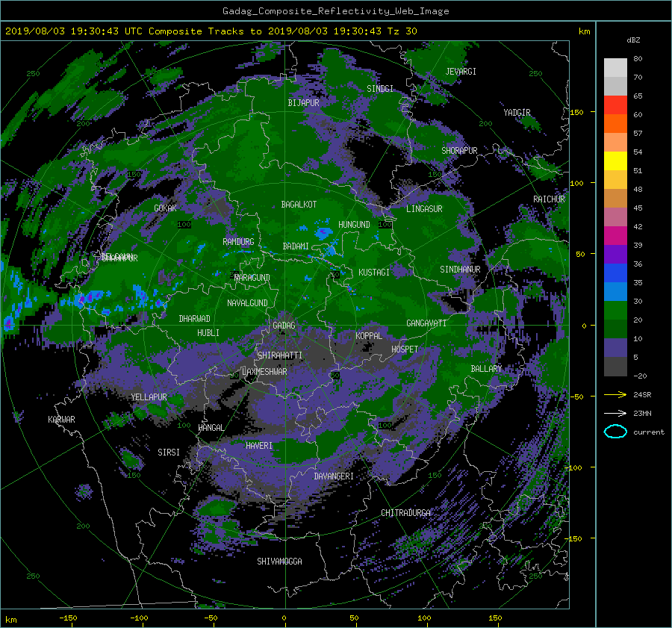Click the NARAGUND city label
Viewport: 672px width, 628px height.
click(252, 278)
